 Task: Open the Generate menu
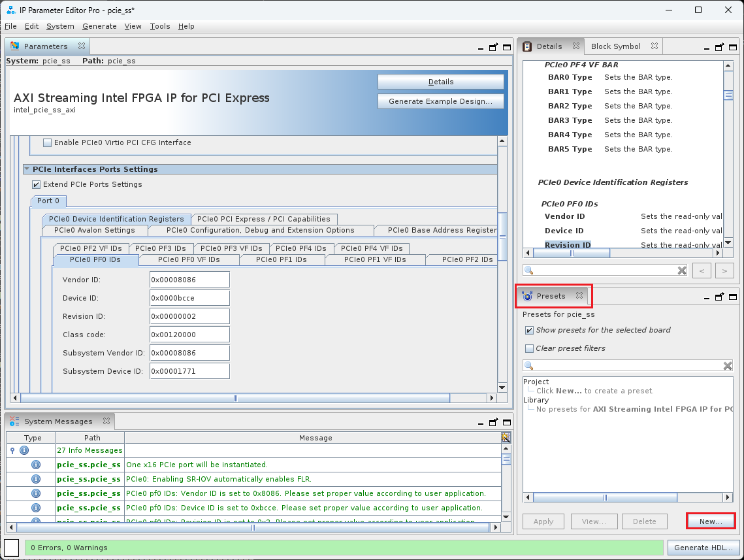tap(99, 26)
